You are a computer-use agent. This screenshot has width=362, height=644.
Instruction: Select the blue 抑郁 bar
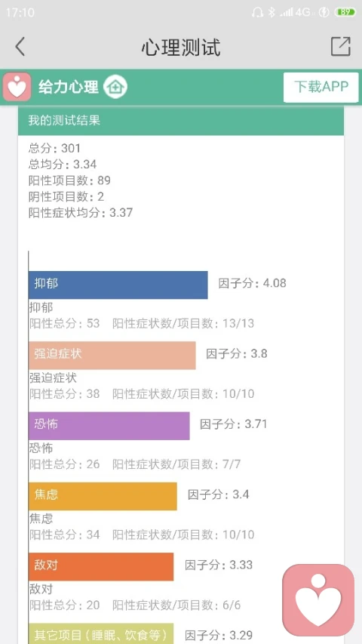pyautogui.click(x=118, y=285)
